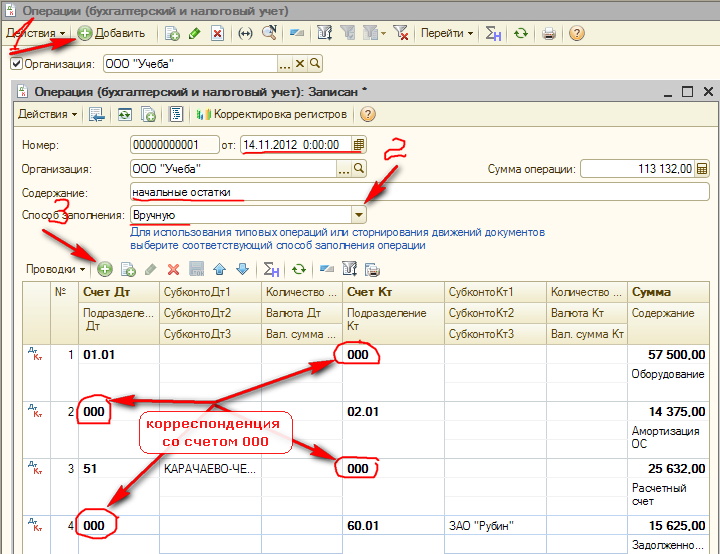720x554 pixels.
Task: Click the ΣH totals icon in top toolbar
Action: (x=494, y=34)
